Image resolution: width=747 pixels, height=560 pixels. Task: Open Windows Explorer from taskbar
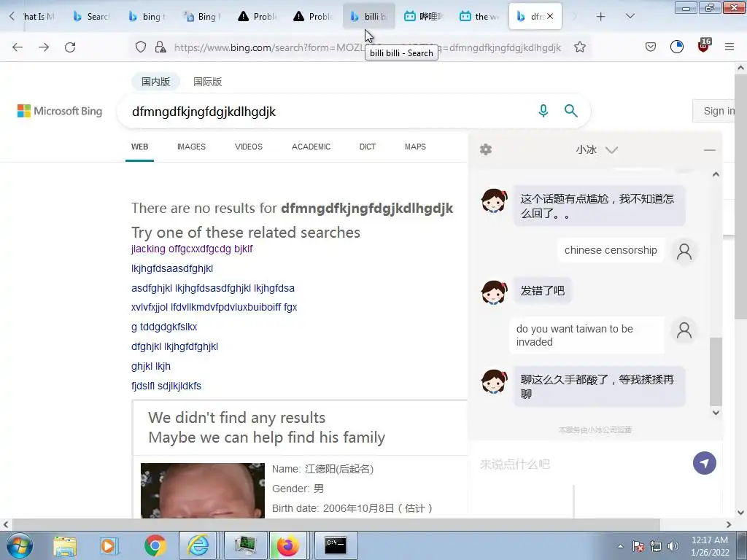pyautogui.click(x=65, y=545)
